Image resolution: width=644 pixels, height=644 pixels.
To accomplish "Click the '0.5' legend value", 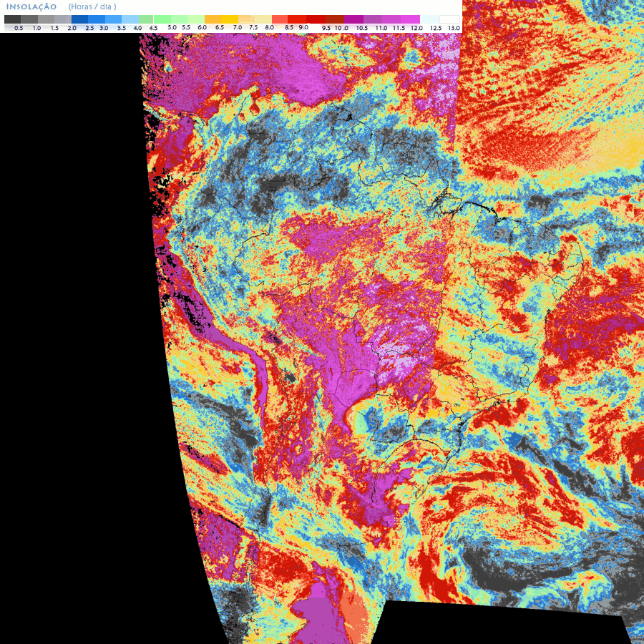I will 19,28.
